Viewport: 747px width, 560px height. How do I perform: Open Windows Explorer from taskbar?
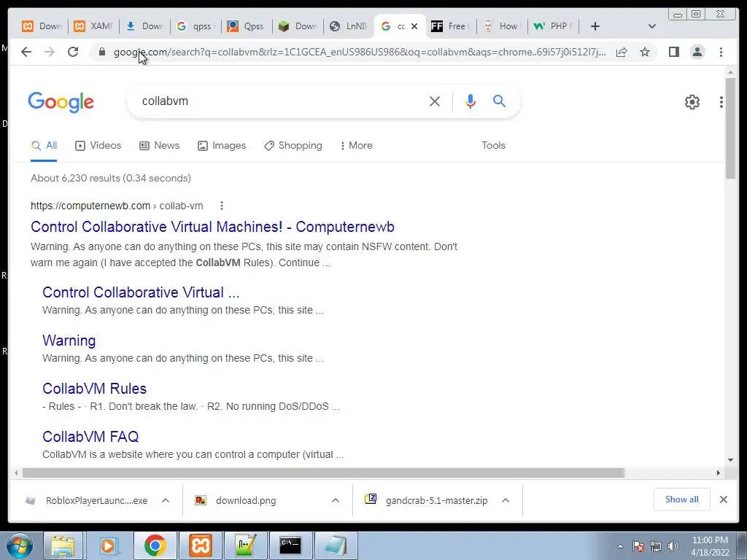click(x=63, y=545)
